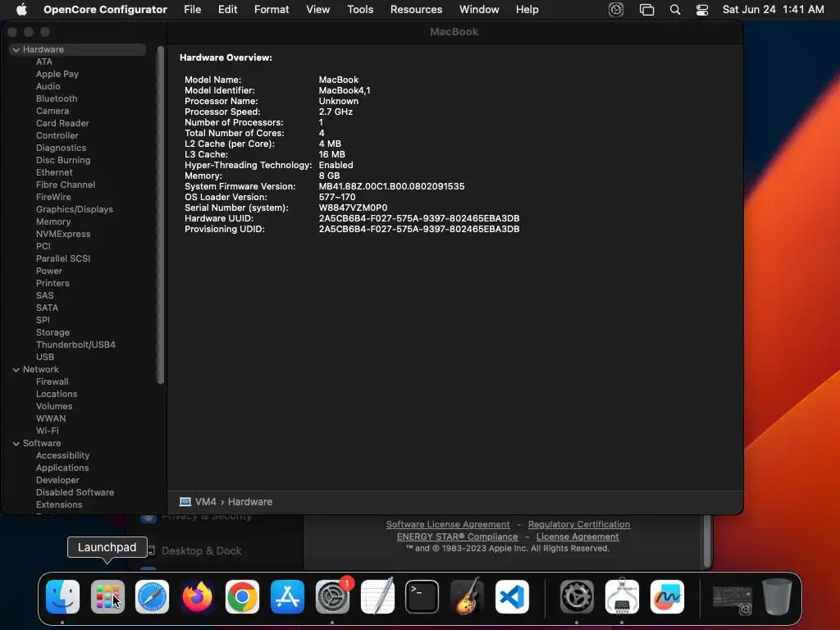Open Visual Studio Code from the Dock
840x630 pixels.
coord(512,596)
